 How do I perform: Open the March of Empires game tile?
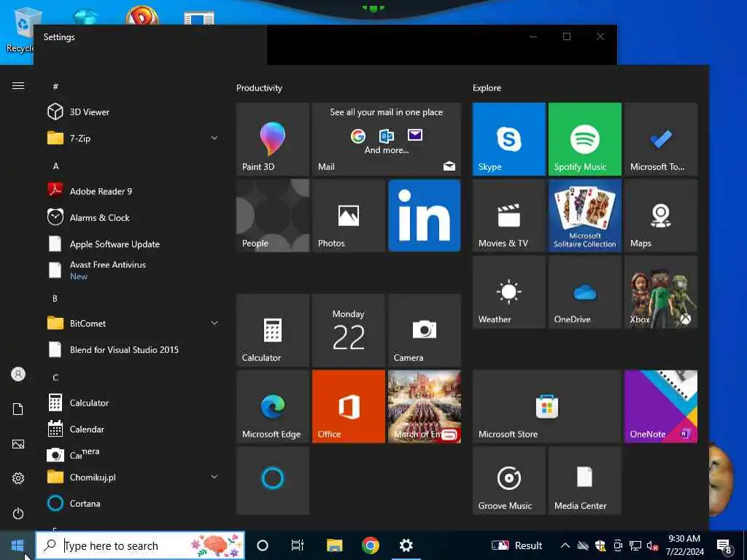coord(425,407)
